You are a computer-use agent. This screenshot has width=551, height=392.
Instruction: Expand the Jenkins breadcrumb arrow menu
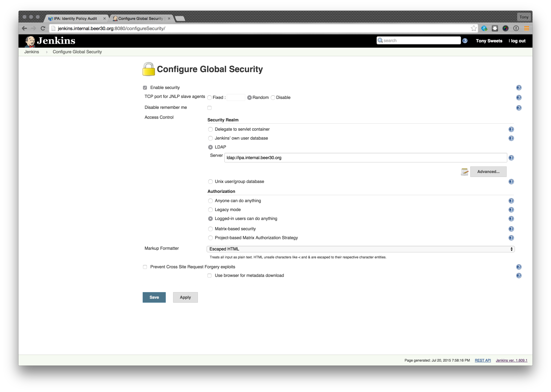point(47,52)
